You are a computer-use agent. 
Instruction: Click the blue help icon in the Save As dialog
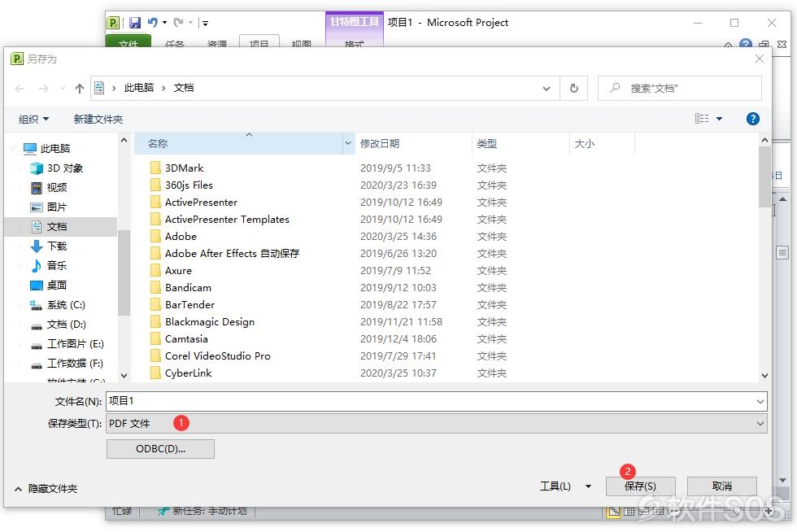(753, 119)
